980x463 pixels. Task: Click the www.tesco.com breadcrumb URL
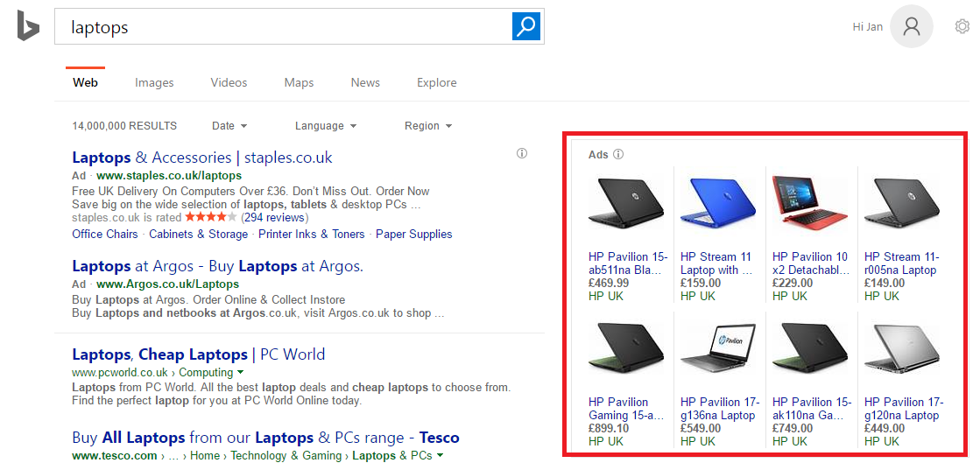(x=115, y=455)
